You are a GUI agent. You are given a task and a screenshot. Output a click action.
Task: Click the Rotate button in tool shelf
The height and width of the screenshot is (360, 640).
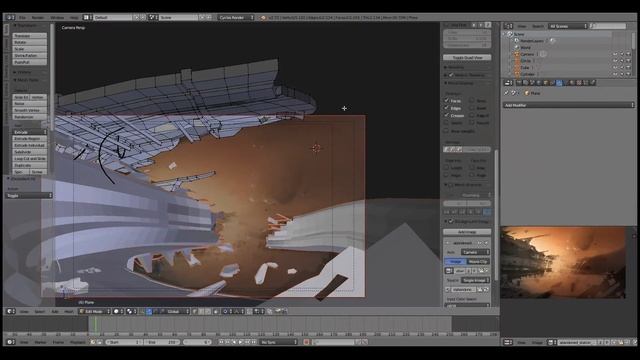pyautogui.click(x=29, y=42)
